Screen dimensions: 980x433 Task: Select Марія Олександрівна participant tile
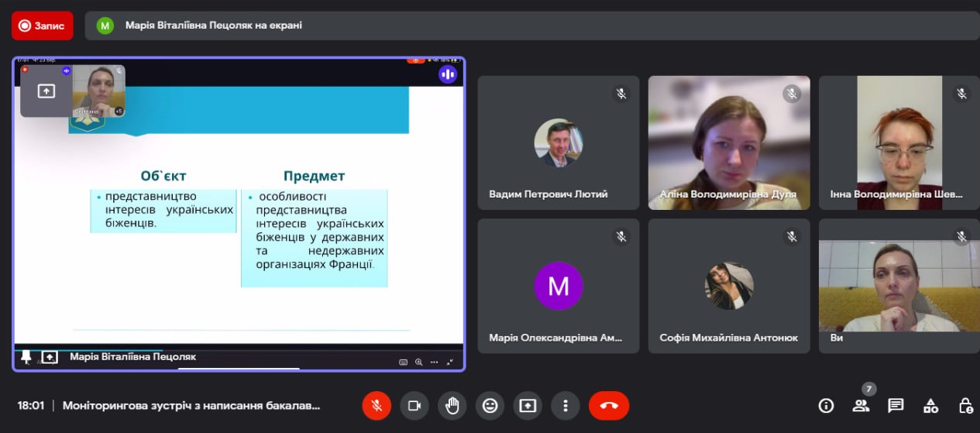click(559, 286)
